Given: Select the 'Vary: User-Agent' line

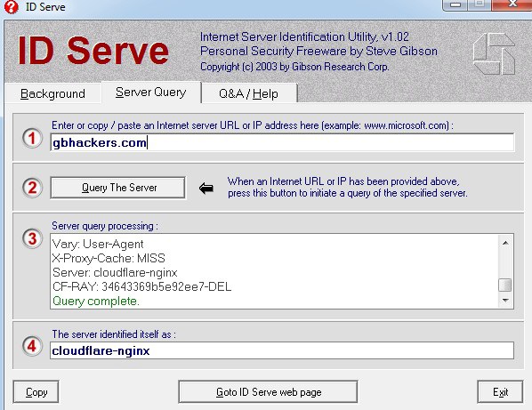Looking at the screenshot, I should point(98,244).
